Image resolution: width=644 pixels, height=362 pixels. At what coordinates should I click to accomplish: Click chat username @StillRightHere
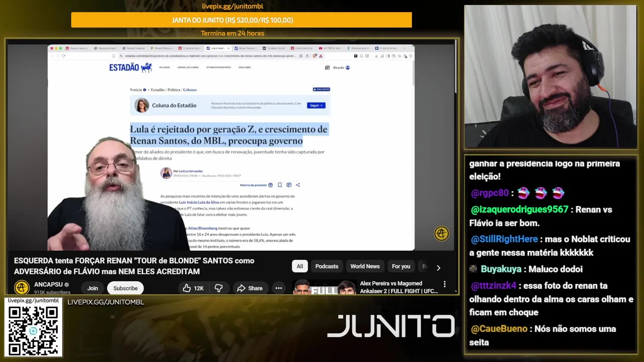click(x=505, y=239)
